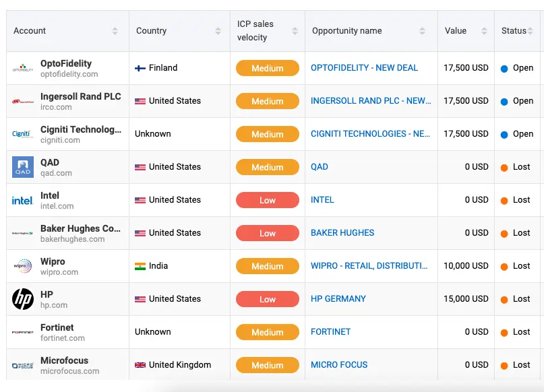Click the India flag icon

click(140, 266)
